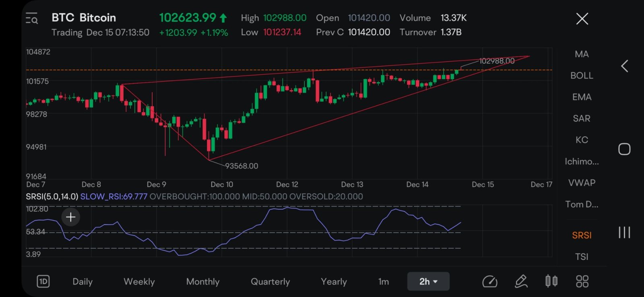644x297 pixels.
Task: Toggle the BOLL indicator
Action: [x=582, y=75]
